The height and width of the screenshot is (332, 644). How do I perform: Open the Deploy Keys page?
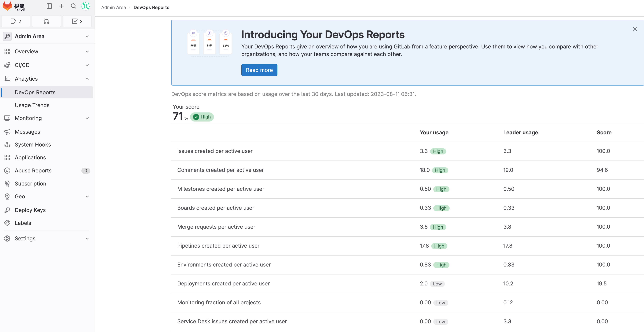pyautogui.click(x=30, y=210)
